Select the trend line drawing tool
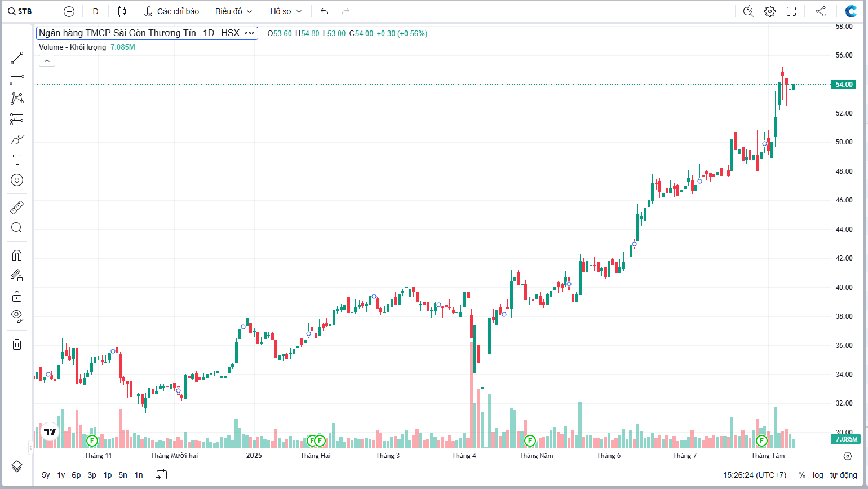This screenshot has height=489, width=868. coord(17,58)
